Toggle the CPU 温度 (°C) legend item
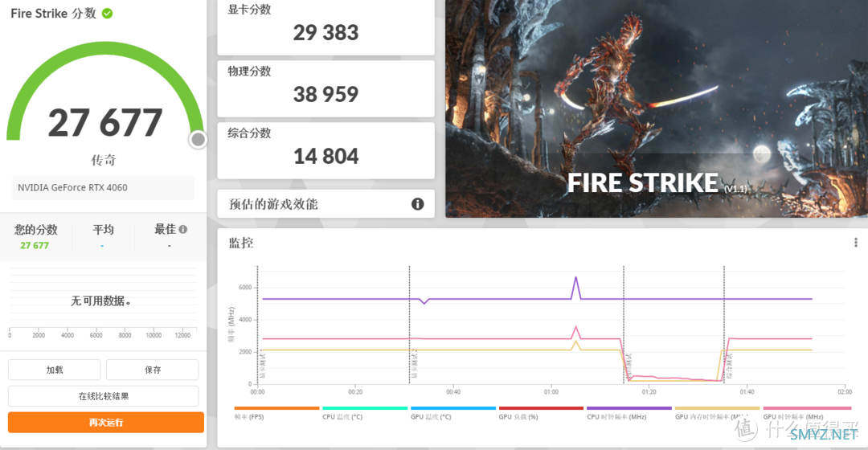The height and width of the screenshot is (450, 868). click(365, 414)
